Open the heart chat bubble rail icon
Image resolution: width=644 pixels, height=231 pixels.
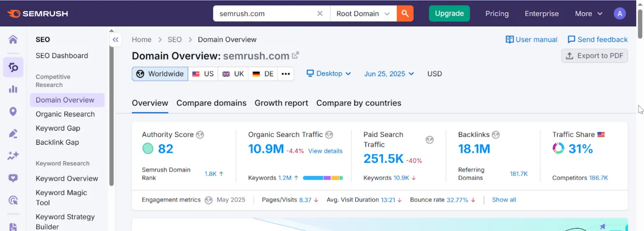13,178
